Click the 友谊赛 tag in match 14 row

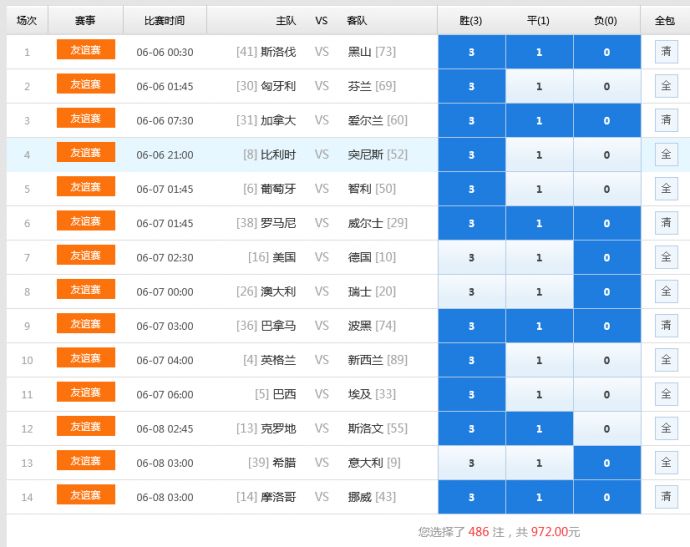pos(86,495)
